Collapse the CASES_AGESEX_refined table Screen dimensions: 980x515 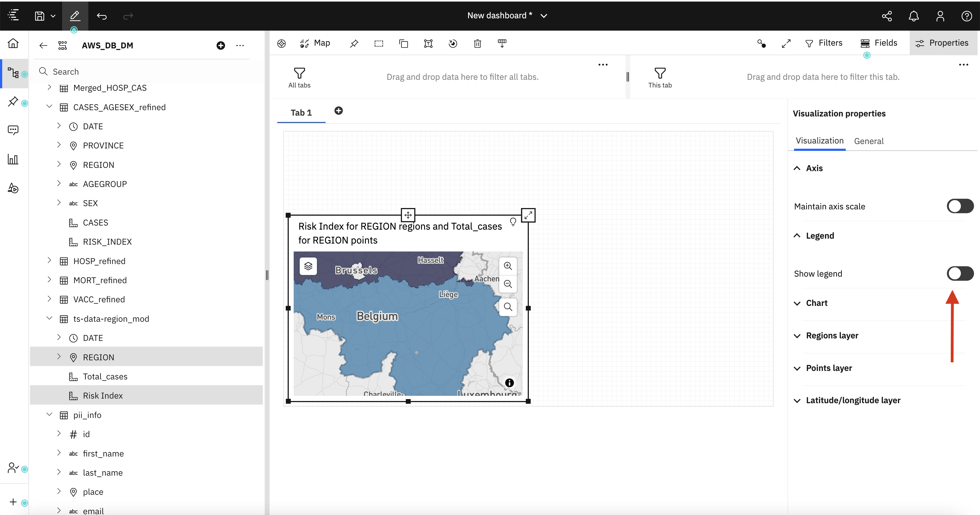[49, 107]
